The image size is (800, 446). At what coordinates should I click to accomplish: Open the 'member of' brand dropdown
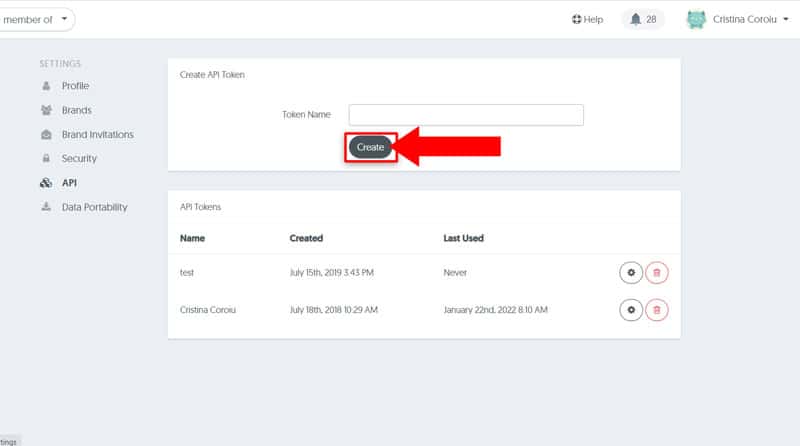[x=36, y=19]
